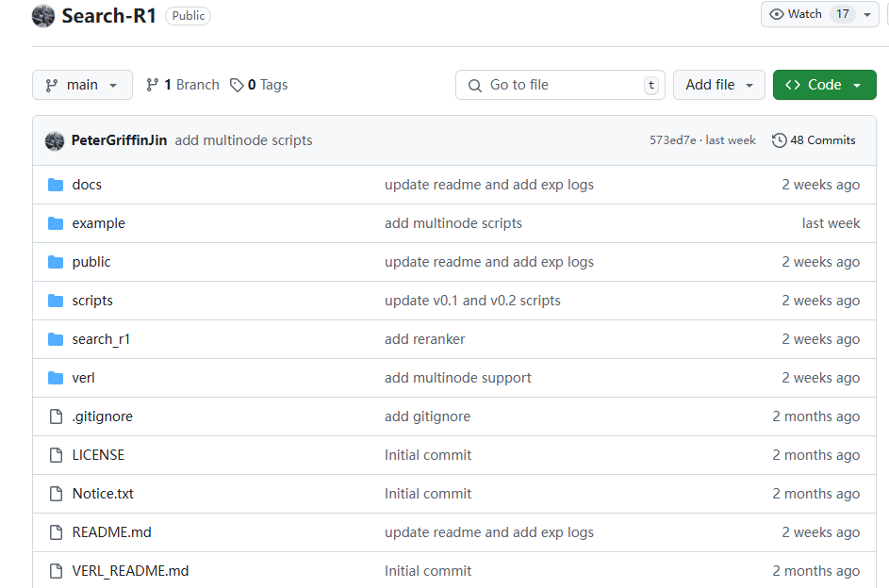The height and width of the screenshot is (588, 889).
Task: Open the scripts folder
Action: [92, 301]
